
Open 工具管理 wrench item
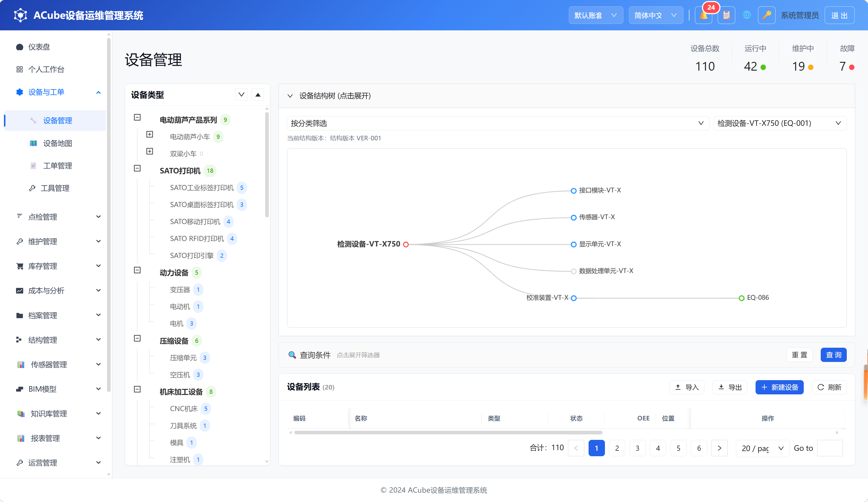point(55,188)
